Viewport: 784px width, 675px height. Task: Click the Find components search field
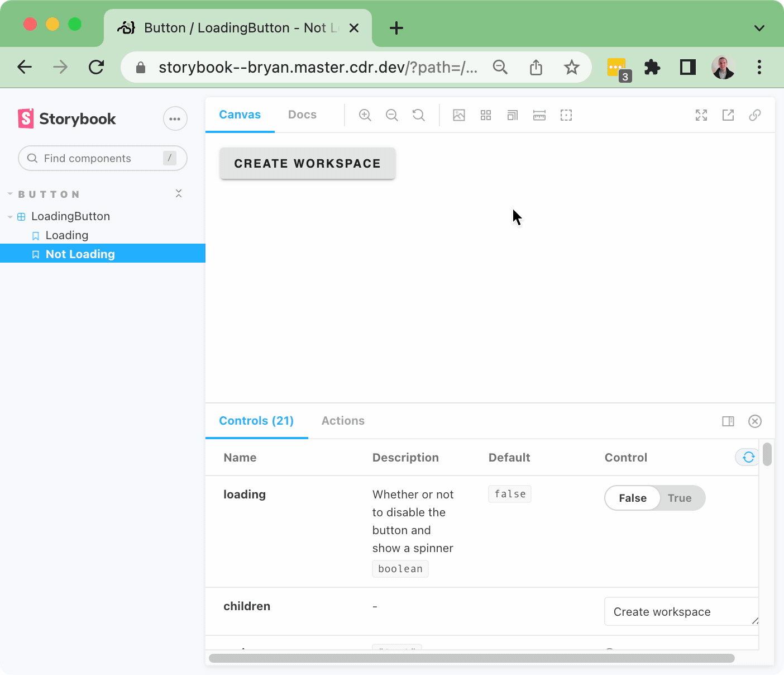pos(103,158)
